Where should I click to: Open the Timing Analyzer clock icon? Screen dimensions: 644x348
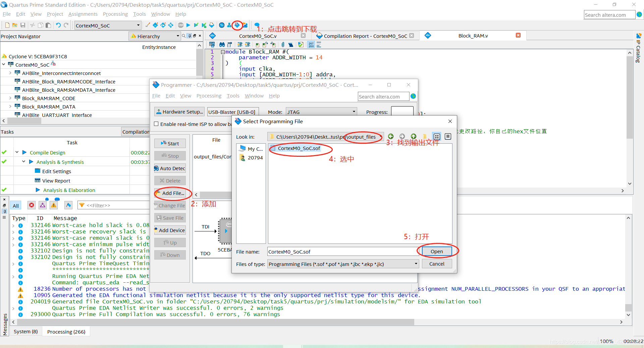pos(222,25)
